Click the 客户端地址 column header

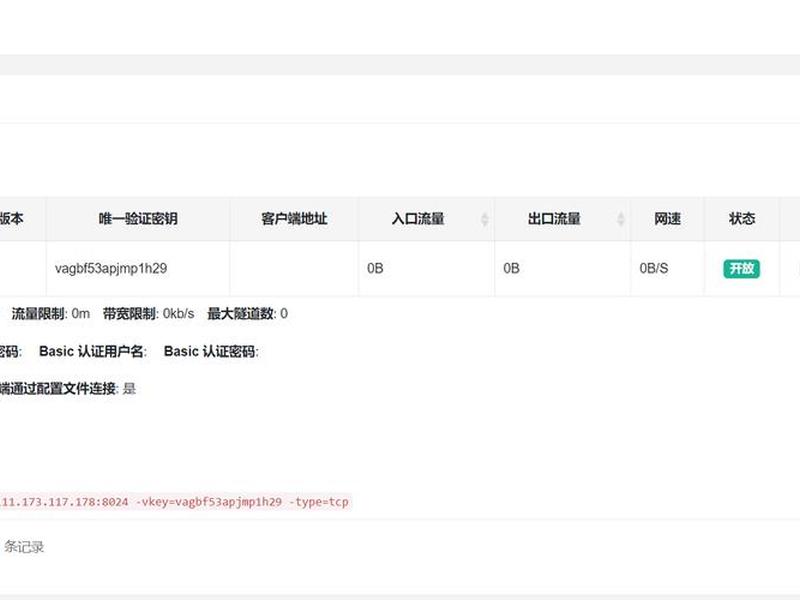coord(294,219)
